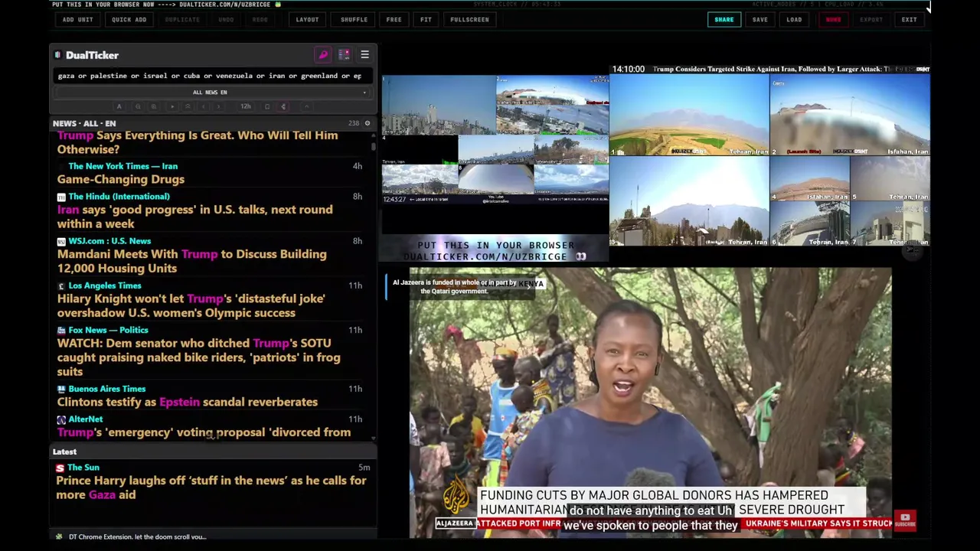Screen dimensions: 980x551
Task: Click the UNDO button
Action: (226, 20)
